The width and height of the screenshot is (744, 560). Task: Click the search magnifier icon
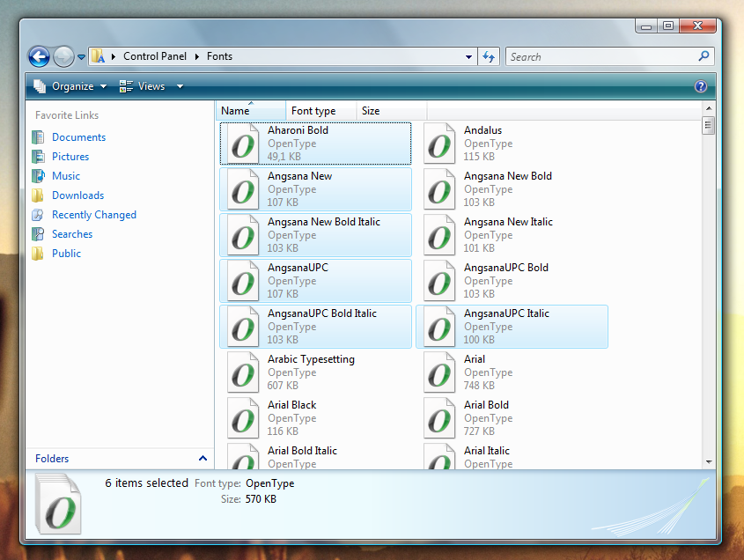[704, 56]
